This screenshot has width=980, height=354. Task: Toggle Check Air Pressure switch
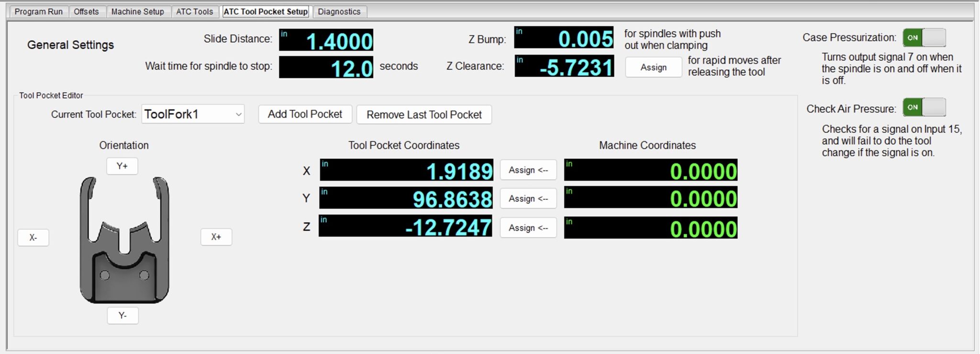[924, 107]
